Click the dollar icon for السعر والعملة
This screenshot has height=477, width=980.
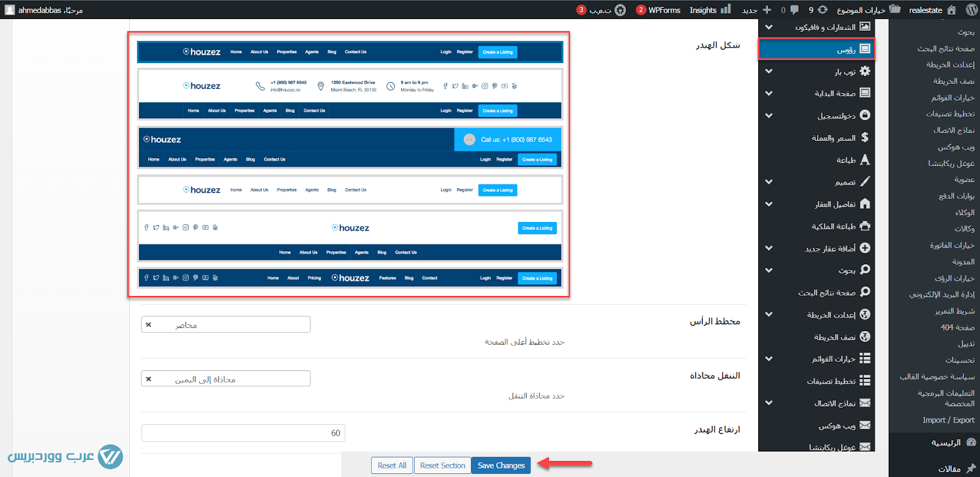click(865, 137)
